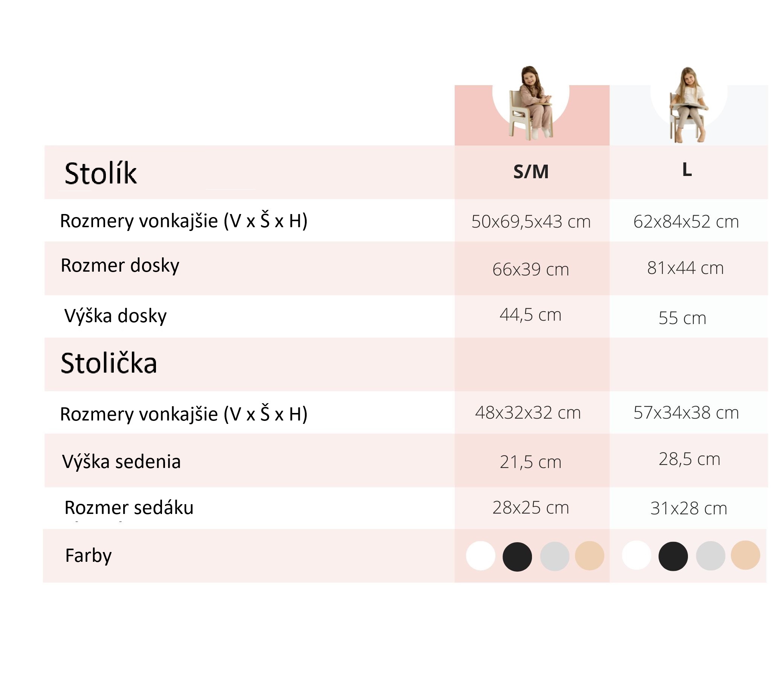
Task: Click the Stolička section heading
Action: (x=109, y=363)
